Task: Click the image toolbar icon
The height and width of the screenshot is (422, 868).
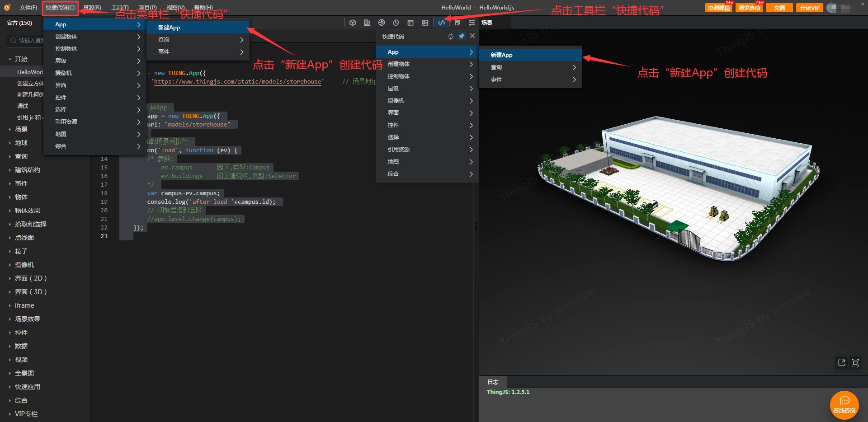Action: tap(425, 23)
